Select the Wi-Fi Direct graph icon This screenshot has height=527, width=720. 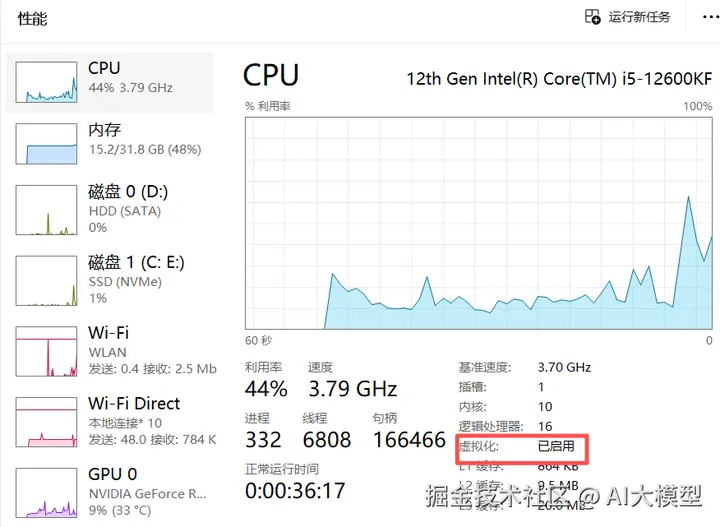(46, 421)
